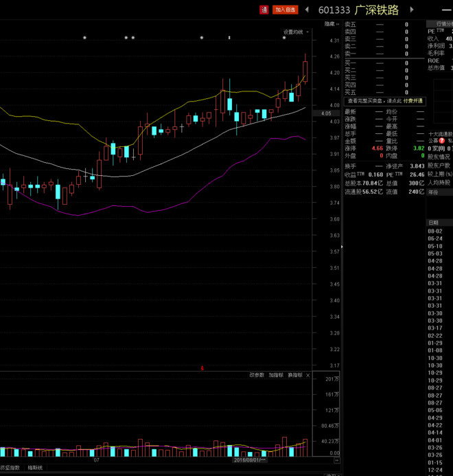Click the 2016/08/01 date label on time axis
Viewport: 453px width, 476px height.
249,460
